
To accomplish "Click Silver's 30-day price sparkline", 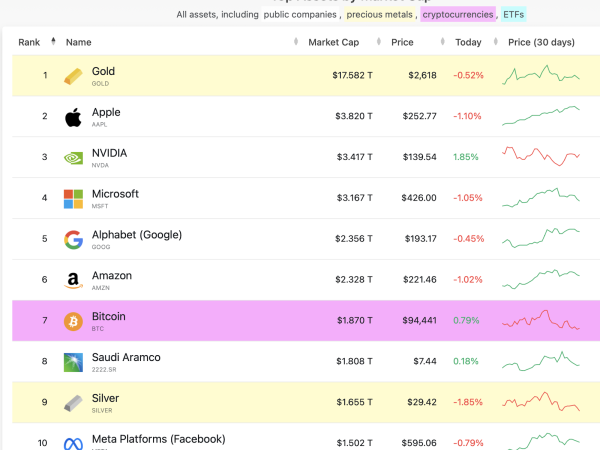I will point(541,401).
